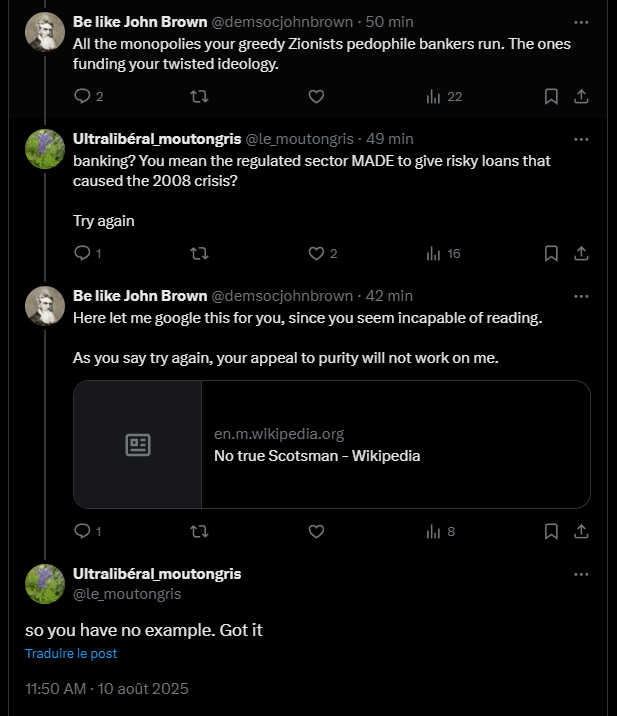The width and height of the screenshot is (617, 716).
Task: Reply to John Brown's first tweet
Action: click(83, 97)
